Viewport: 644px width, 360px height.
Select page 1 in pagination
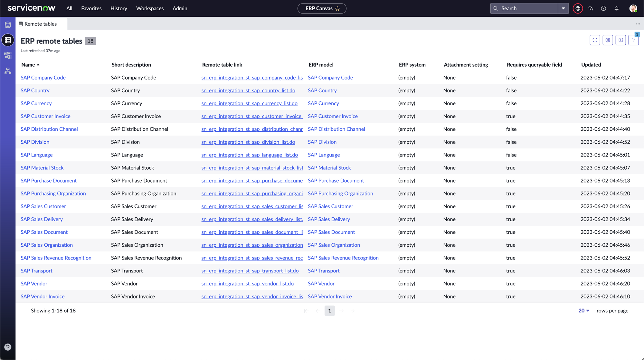click(329, 311)
